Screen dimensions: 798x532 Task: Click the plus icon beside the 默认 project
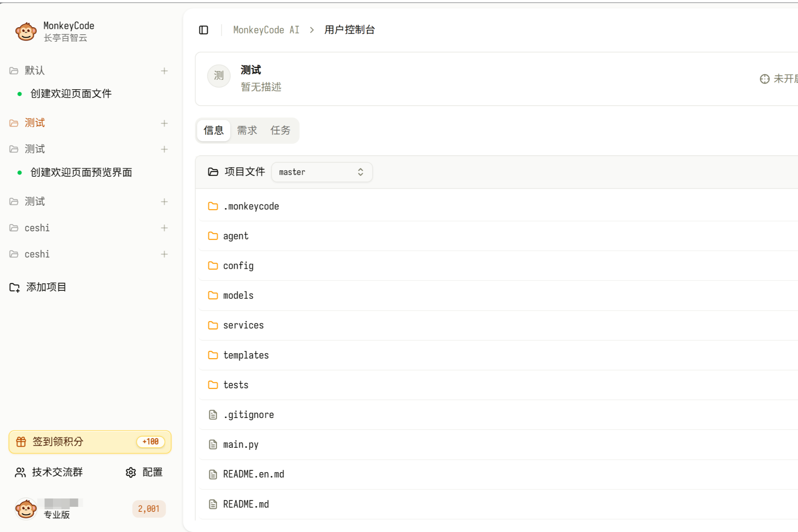(x=164, y=71)
